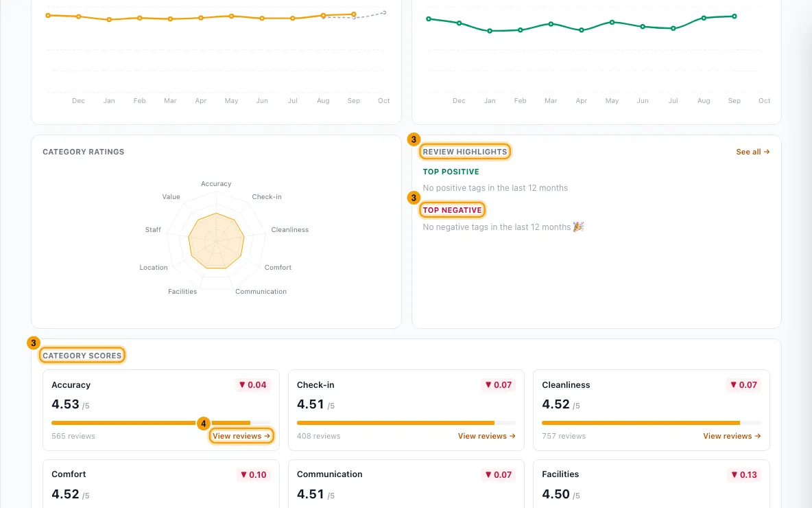Click the Communication 0.07 decrease badge
This screenshot has width=812, height=508.
pos(498,474)
